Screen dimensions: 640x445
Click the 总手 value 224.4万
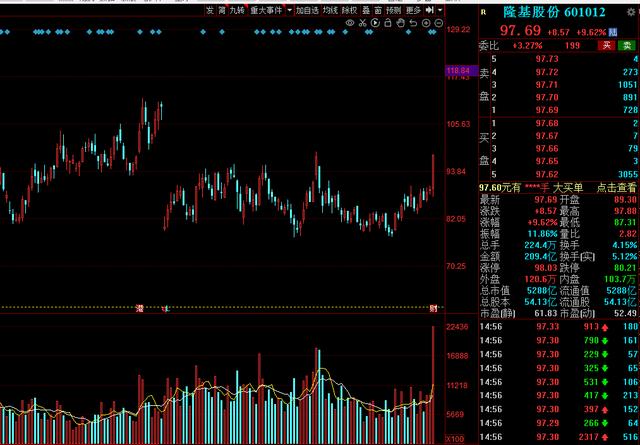tap(540, 245)
